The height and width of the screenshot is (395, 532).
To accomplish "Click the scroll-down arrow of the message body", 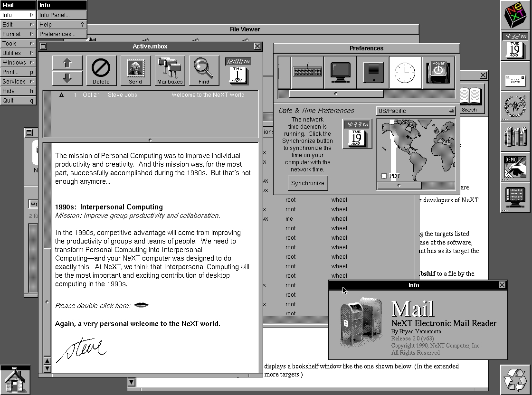I will tap(47, 368).
